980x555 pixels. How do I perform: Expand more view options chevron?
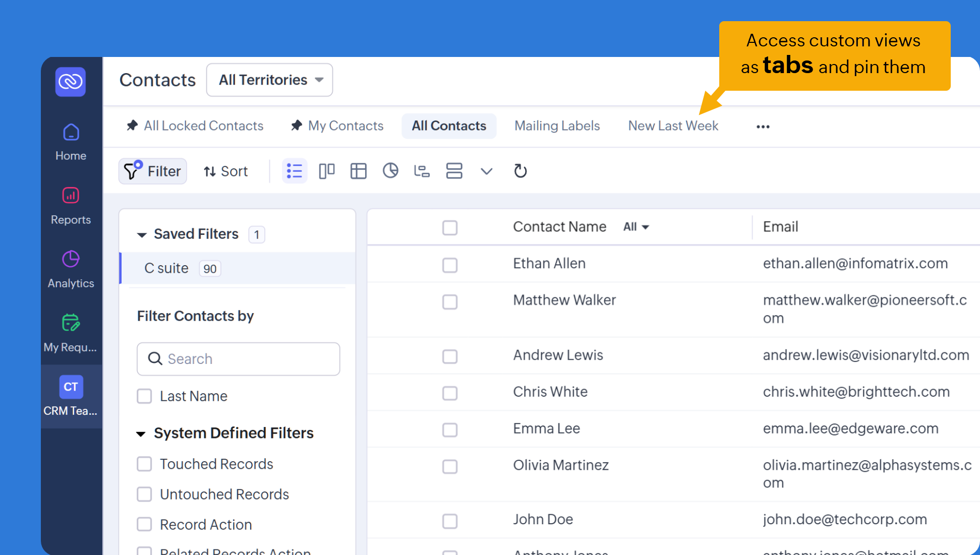click(x=486, y=171)
